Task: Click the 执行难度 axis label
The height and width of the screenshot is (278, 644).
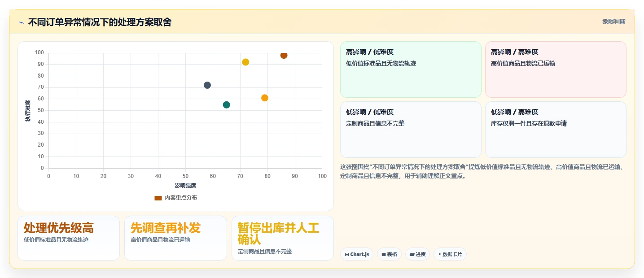Action: tap(28, 111)
